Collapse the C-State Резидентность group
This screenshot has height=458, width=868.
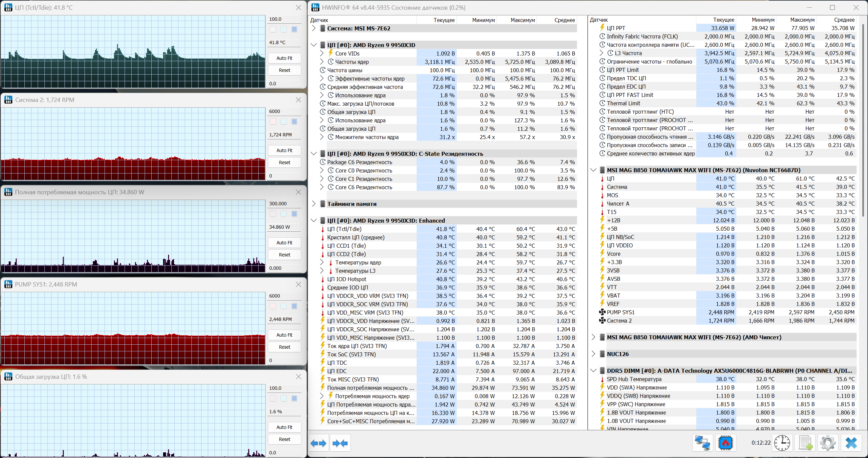point(314,154)
